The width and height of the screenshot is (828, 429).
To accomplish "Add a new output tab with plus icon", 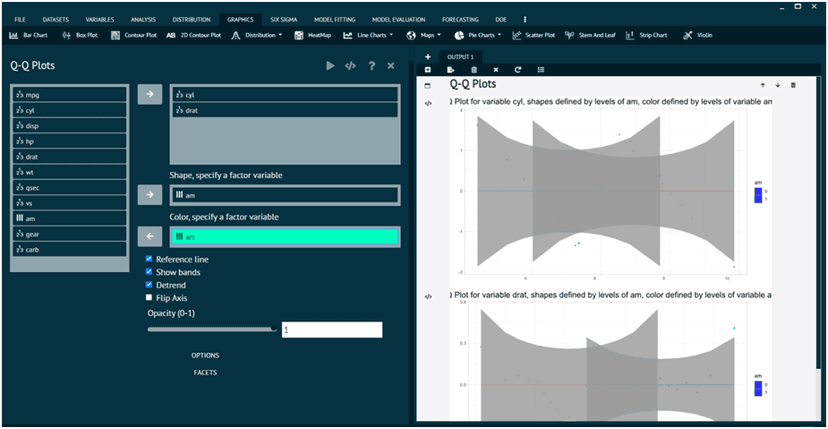I will (428, 57).
